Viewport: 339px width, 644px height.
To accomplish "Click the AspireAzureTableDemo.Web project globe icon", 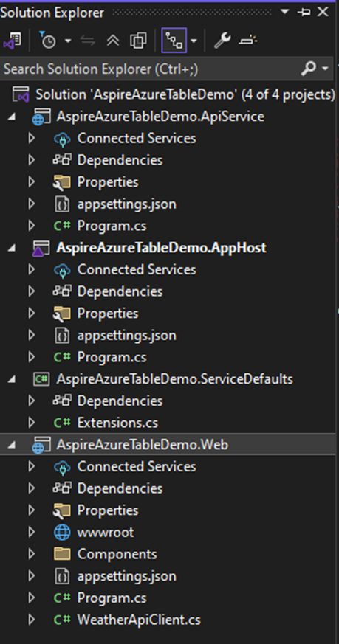I will [x=41, y=446].
